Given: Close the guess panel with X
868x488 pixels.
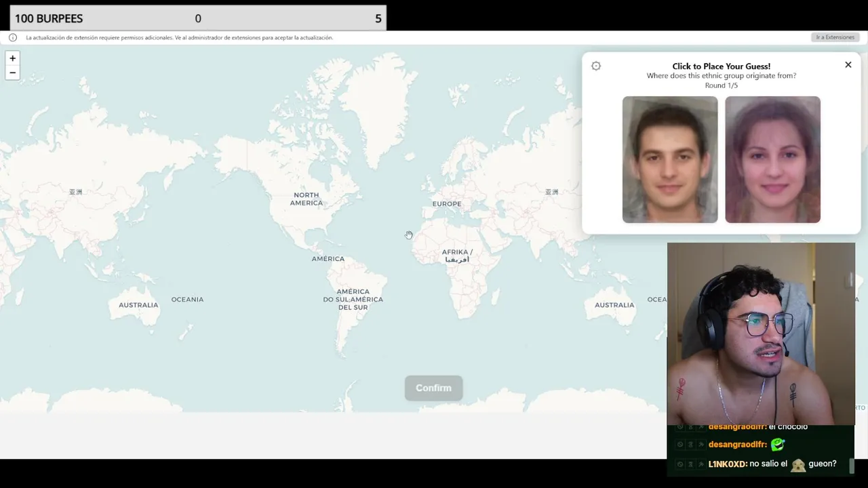Looking at the screenshot, I should [x=848, y=65].
